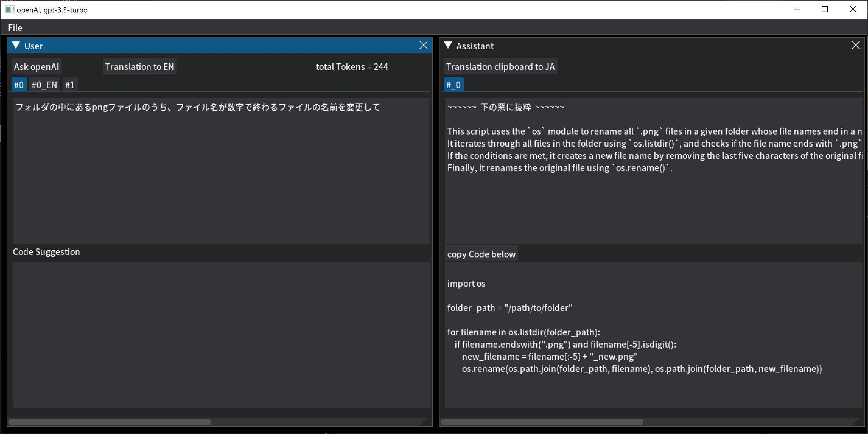Click the Python code output area
The height and width of the screenshot is (434, 868).
pos(653,335)
